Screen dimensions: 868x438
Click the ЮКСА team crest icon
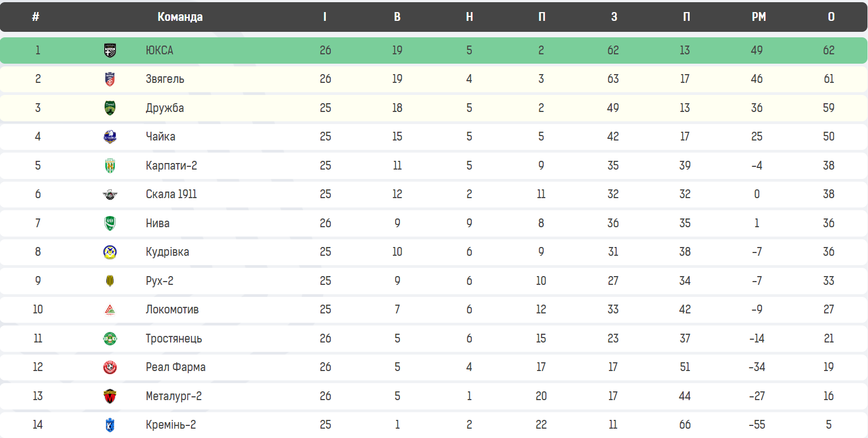(110, 50)
